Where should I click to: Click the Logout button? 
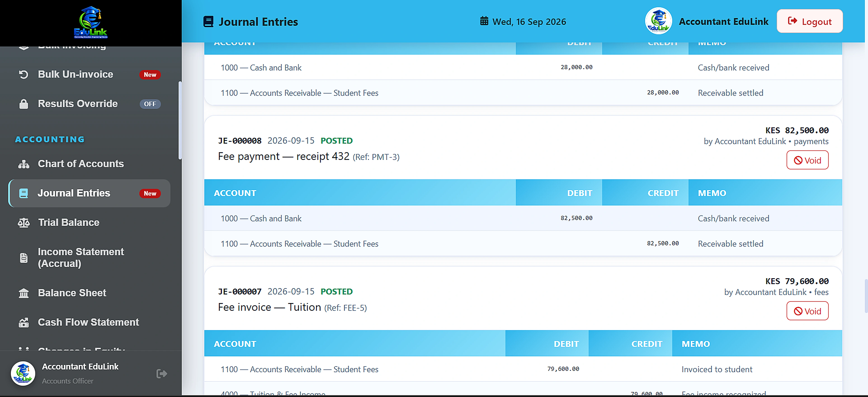(809, 21)
